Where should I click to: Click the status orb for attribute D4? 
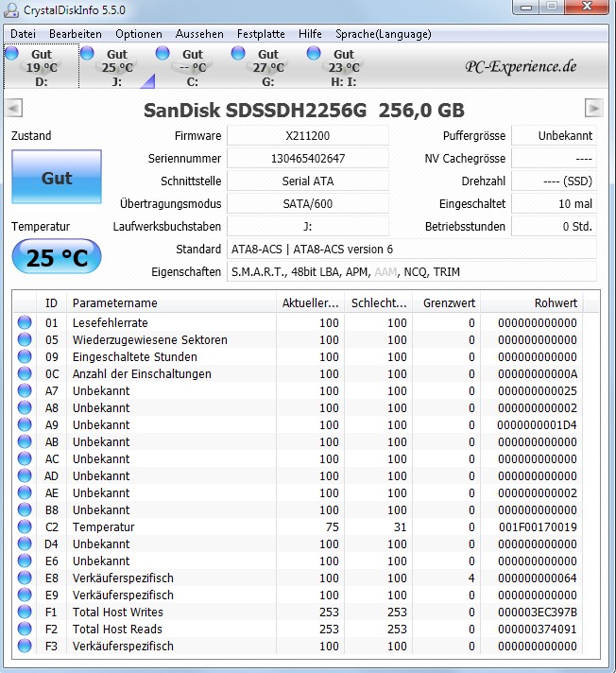25,544
